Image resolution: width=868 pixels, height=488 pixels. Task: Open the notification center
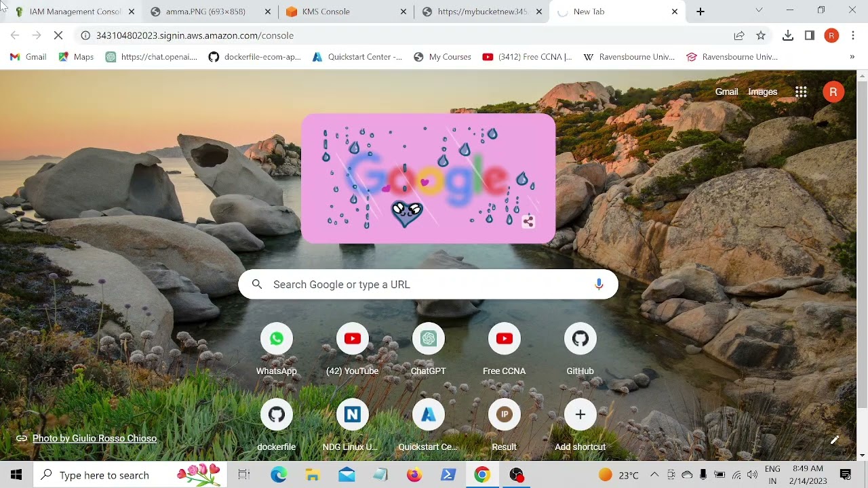pos(846,475)
